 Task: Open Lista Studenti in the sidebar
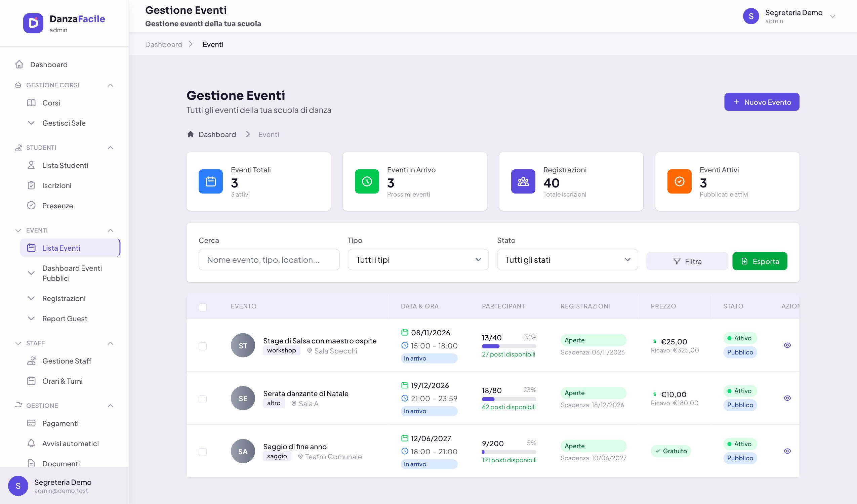(x=65, y=165)
